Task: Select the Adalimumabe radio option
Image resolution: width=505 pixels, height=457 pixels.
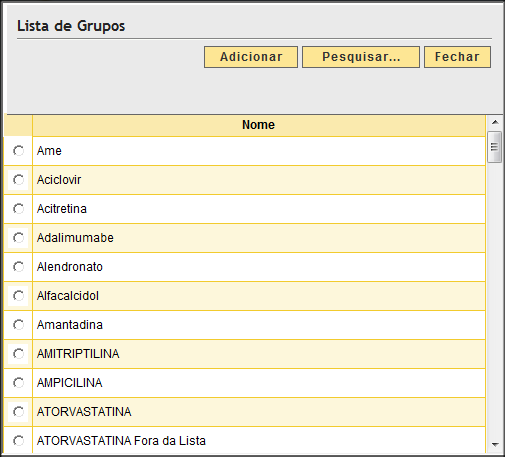Action: point(18,238)
